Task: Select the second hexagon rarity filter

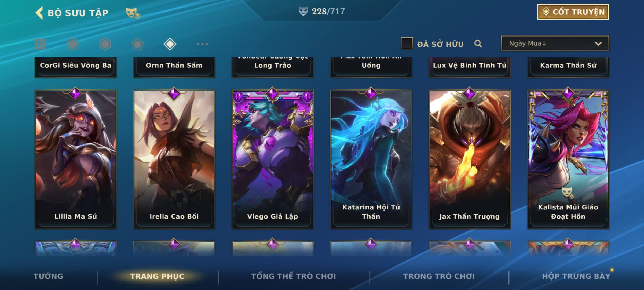Action: click(105, 44)
